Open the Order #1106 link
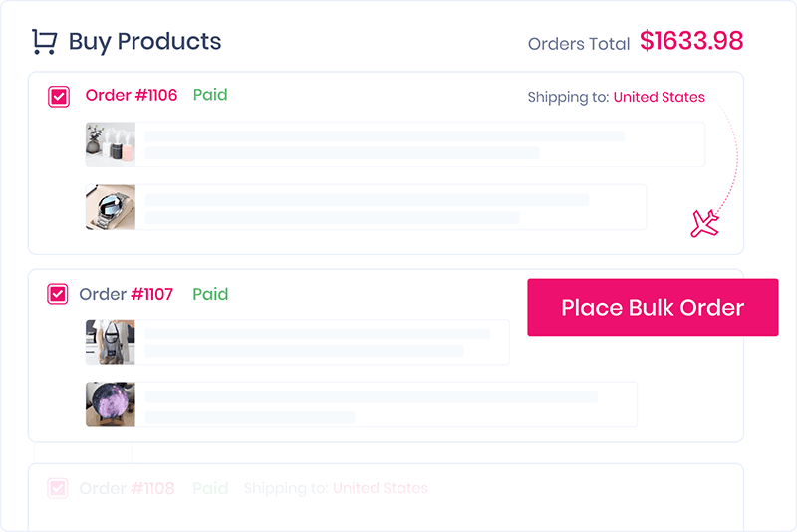797x532 pixels. (x=132, y=96)
